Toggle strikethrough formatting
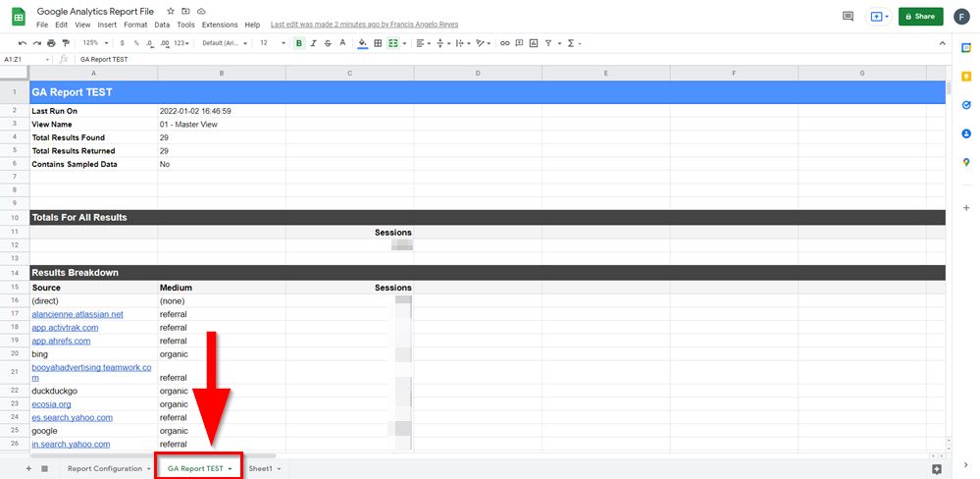This screenshot has height=479, width=980. [x=328, y=43]
